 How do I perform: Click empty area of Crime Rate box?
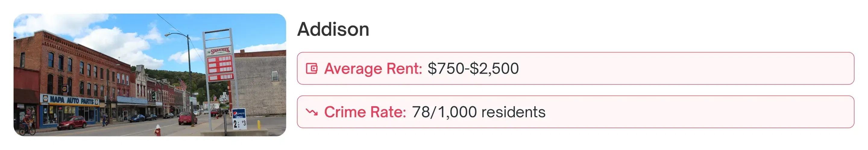[674, 112]
